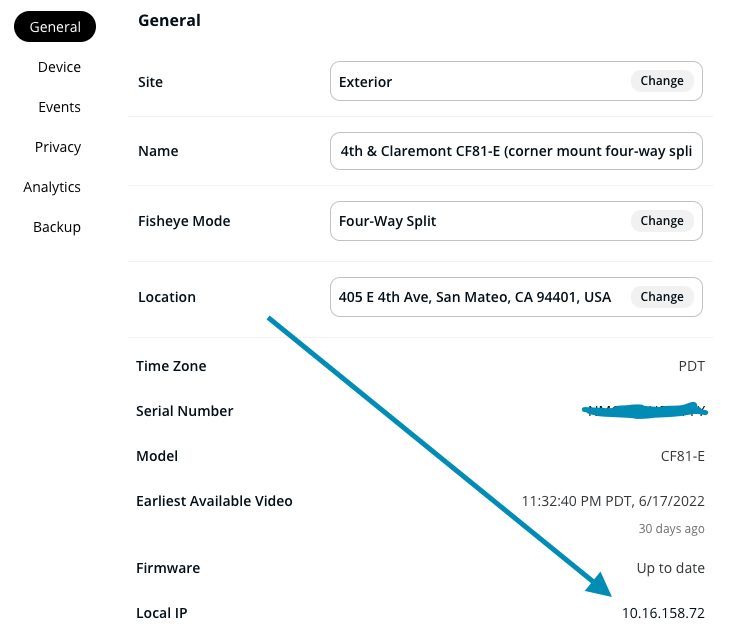Open the Privacy settings tab
The height and width of the screenshot is (638, 739).
58,147
